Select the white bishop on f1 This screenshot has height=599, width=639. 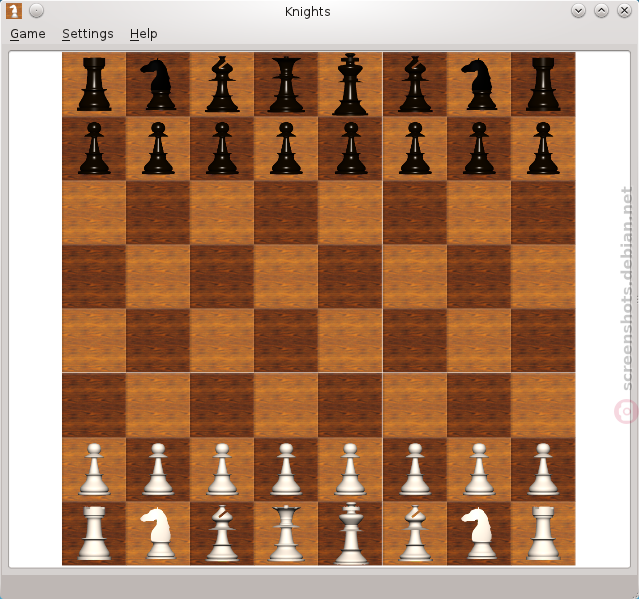coord(415,533)
